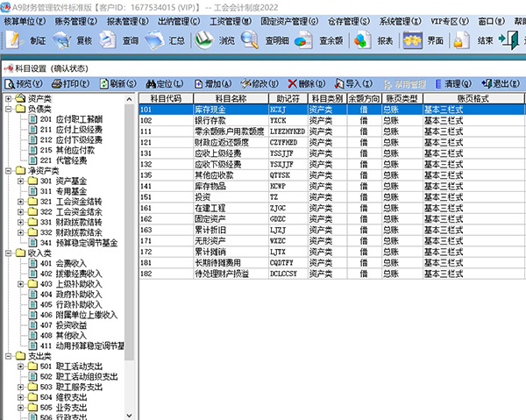526x420 pixels.
Task: Open the 账务管理 menu
Action: click(x=75, y=19)
